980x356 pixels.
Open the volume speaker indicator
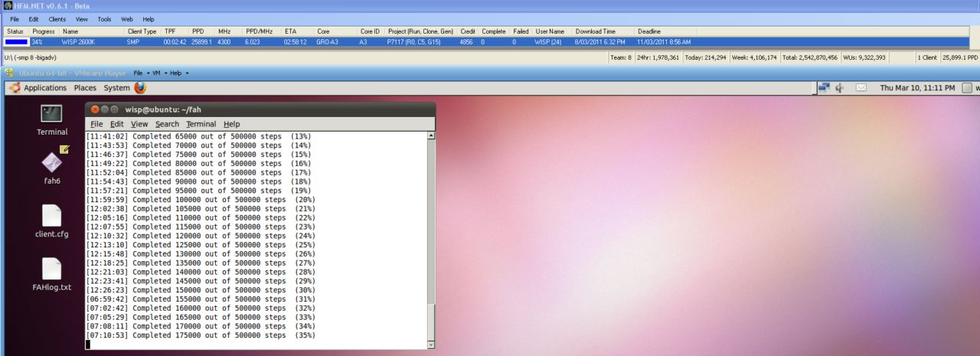[x=839, y=87]
